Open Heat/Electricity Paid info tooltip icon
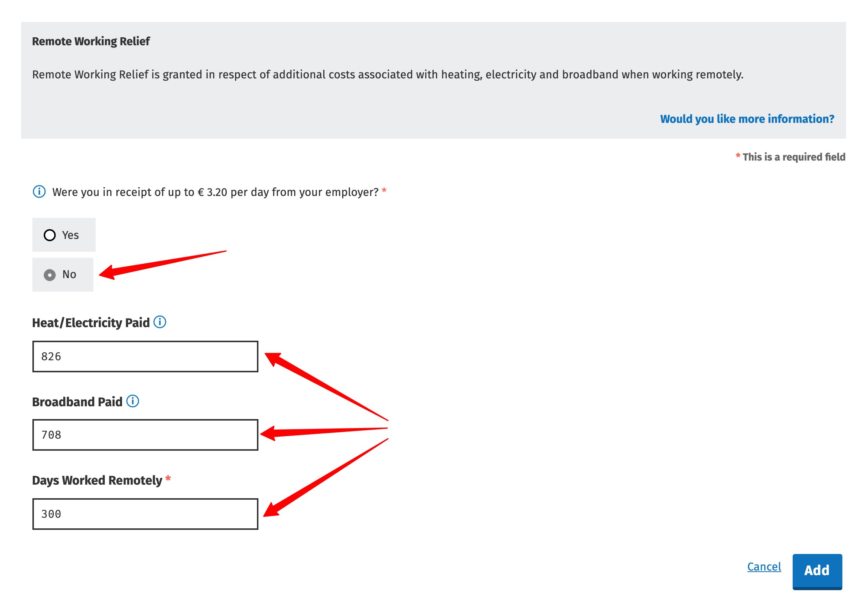Viewport: 868px width, 609px height. point(160,322)
